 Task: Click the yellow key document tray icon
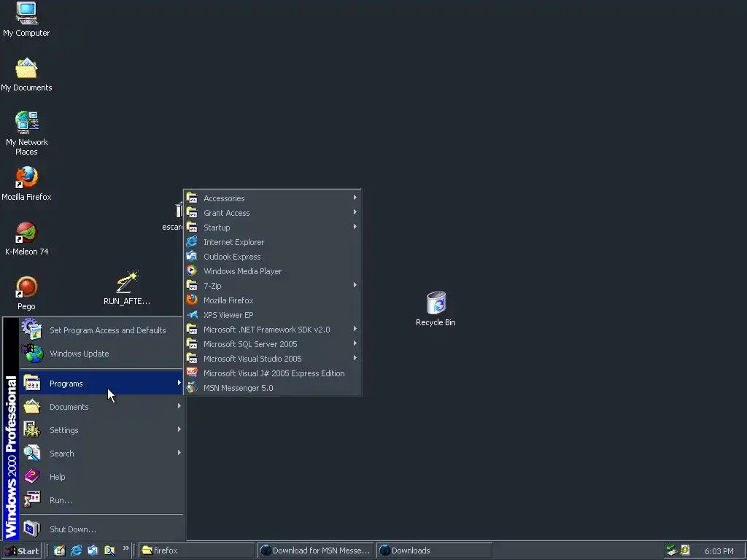click(x=684, y=551)
